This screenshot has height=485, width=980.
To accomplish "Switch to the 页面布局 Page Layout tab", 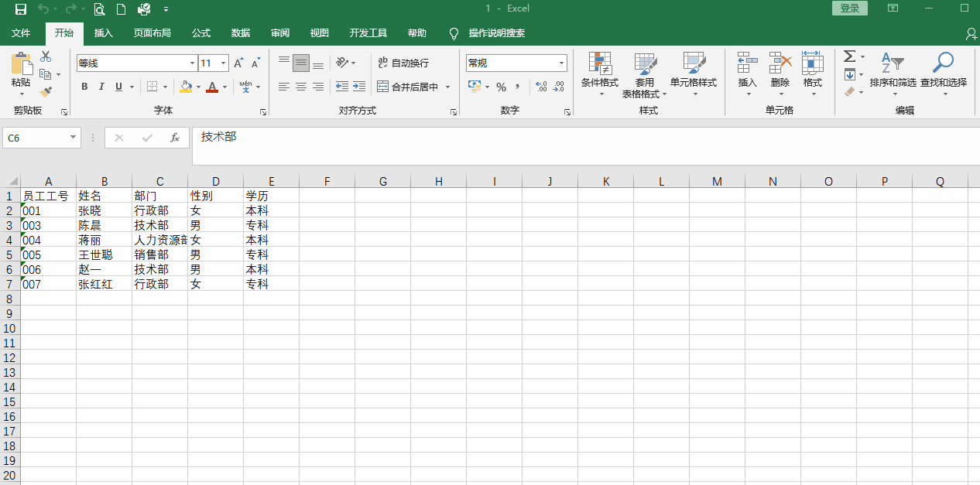I will tap(152, 33).
